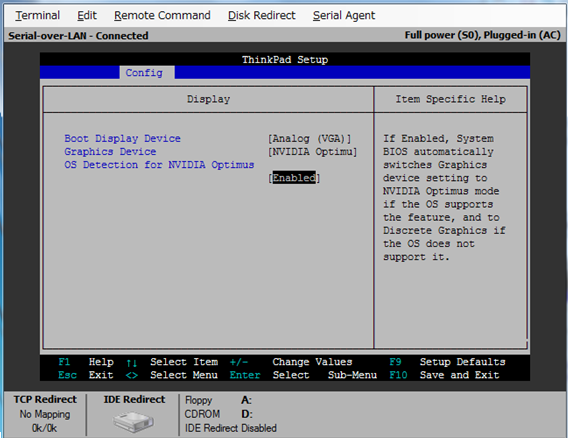Click the F9 Setup Defaults hint
The height and width of the screenshot is (438, 568).
(x=447, y=362)
